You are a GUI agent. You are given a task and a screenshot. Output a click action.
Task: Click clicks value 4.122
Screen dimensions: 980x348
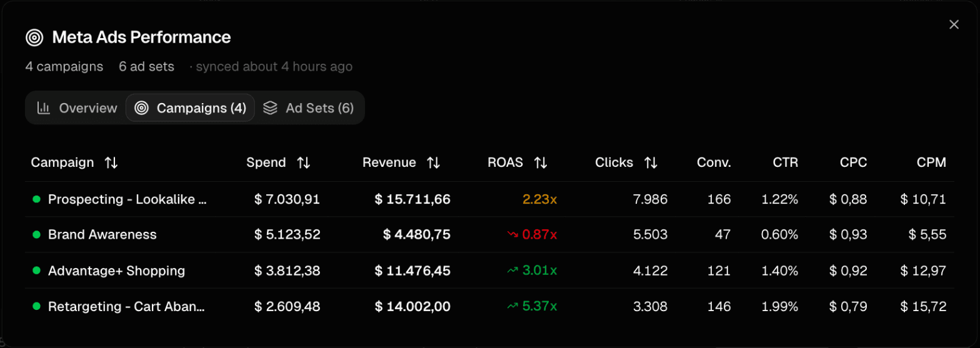pyautogui.click(x=651, y=271)
